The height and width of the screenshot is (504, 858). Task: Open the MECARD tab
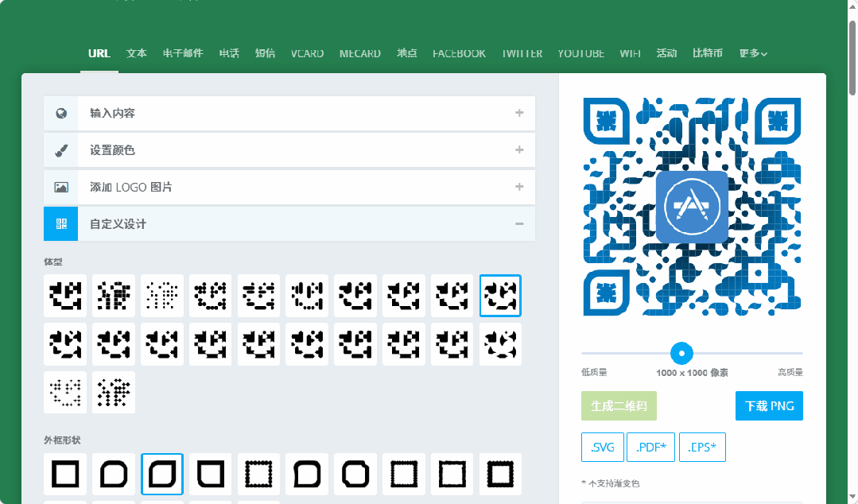(x=359, y=53)
